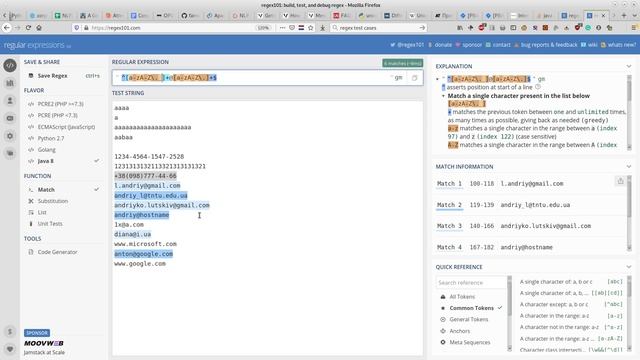Open the settings gear sidebar icon
This screenshot has width=640, height=360.
coord(10,136)
